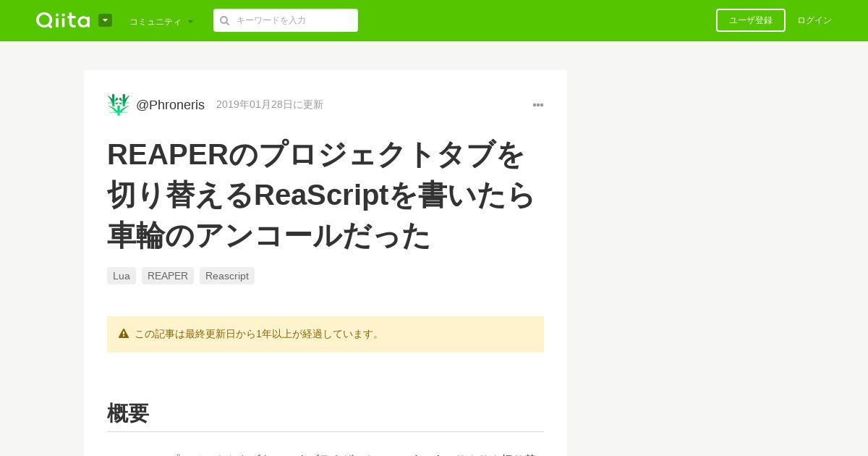This screenshot has height=456, width=868.
Task: Visit the @Phroneris author profile link
Action: (x=170, y=105)
